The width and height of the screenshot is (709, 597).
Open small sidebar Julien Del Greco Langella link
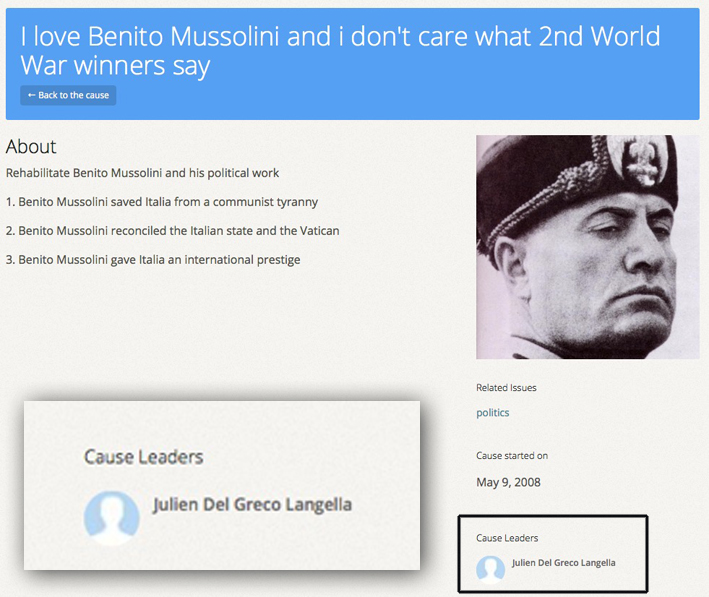click(x=563, y=563)
